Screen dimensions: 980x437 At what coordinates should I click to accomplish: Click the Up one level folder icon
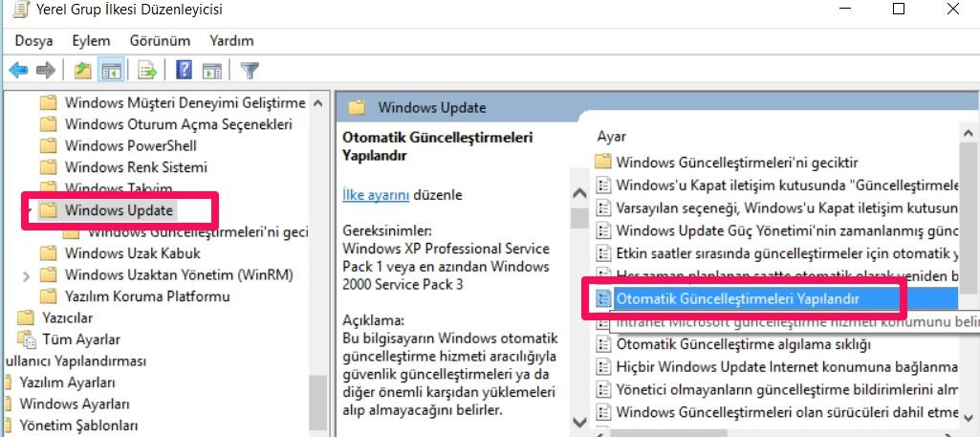click(x=83, y=70)
